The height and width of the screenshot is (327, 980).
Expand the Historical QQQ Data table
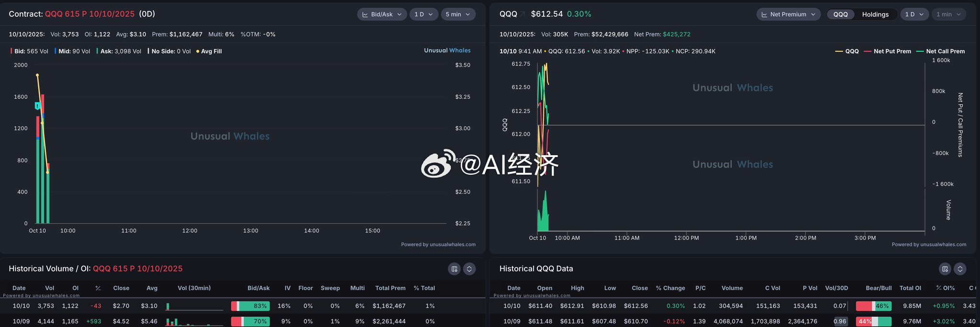(x=960, y=269)
